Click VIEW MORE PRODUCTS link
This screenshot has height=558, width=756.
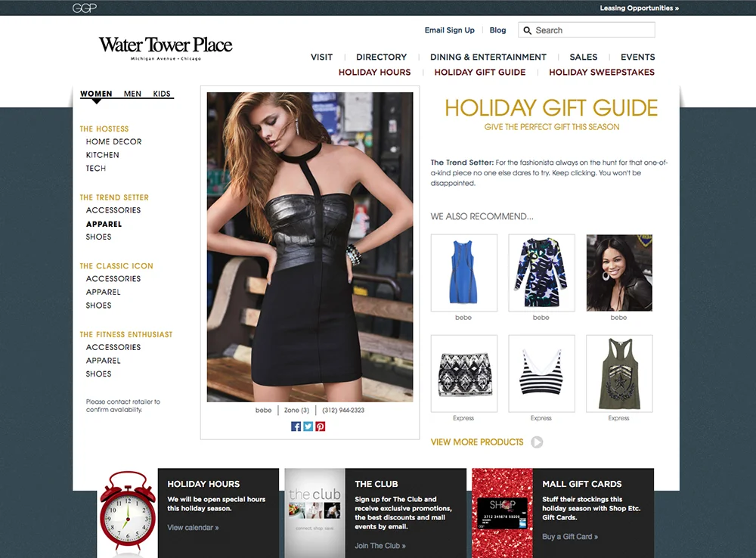point(477,442)
